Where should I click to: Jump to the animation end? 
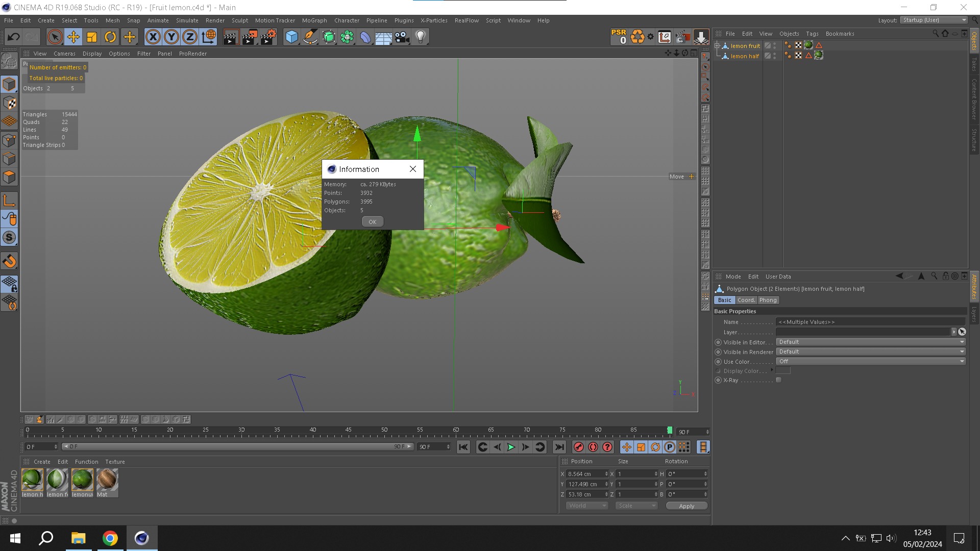[559, 447]
